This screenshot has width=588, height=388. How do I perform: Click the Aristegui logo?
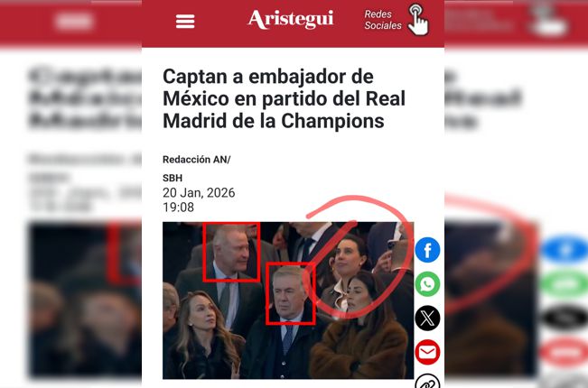click(x=290, y=20)
